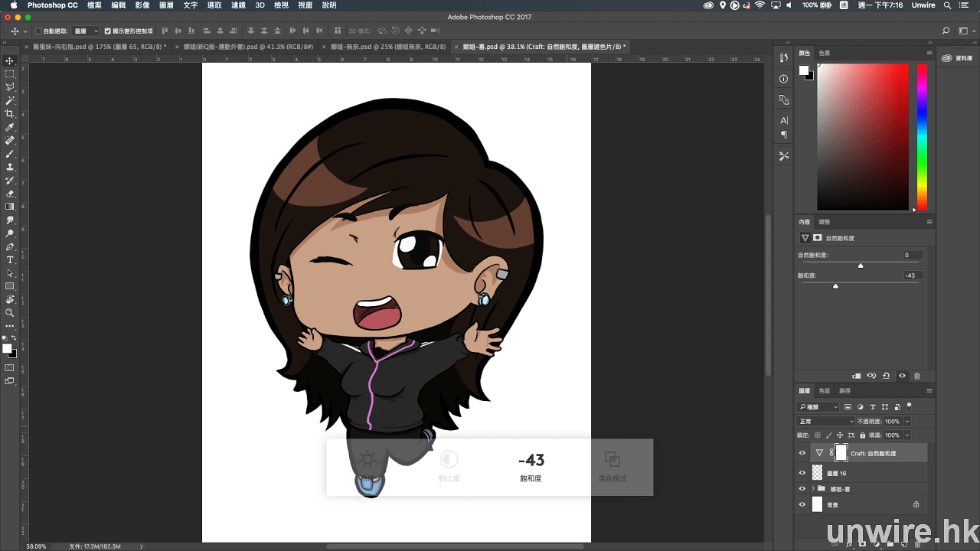The image size is (980, 551).
Task: Click the 飽和度 slider handle
Action: click(835, 285)
